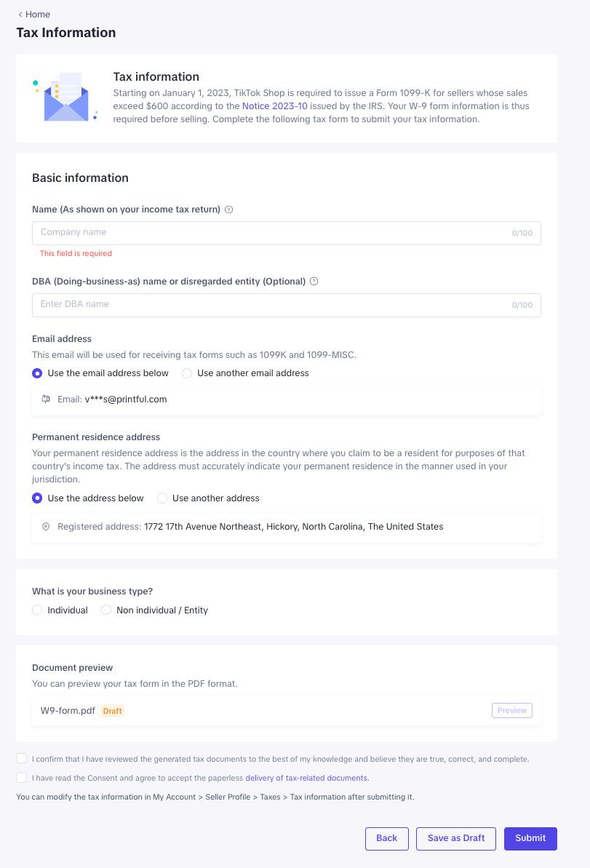This screenshot has width=590, height=868.
Task: Click the Company name input field
Action: tap(269, 233)
